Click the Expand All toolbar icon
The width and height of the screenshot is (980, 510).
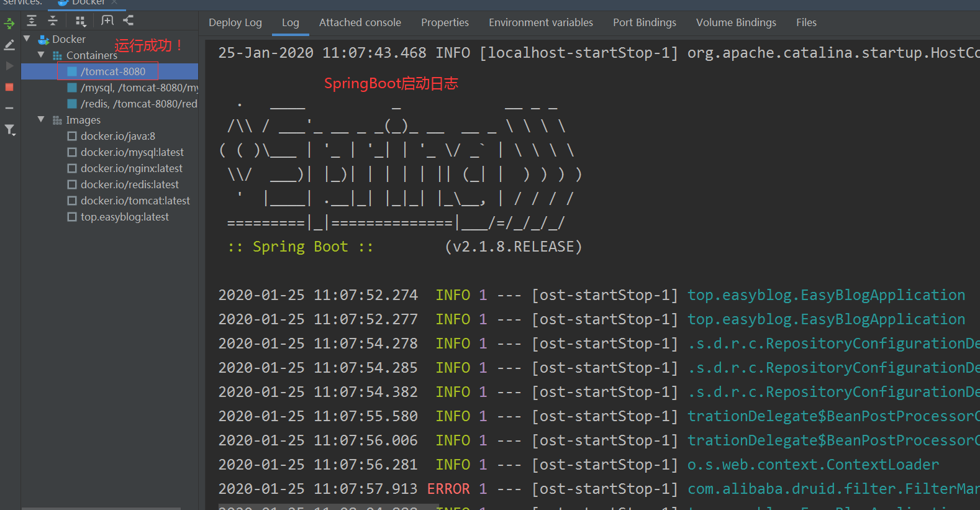32,20
